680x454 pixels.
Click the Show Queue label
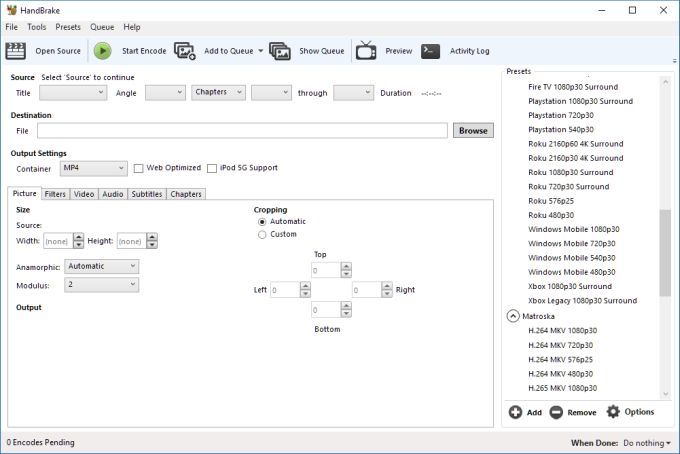(x=321, y=51)
